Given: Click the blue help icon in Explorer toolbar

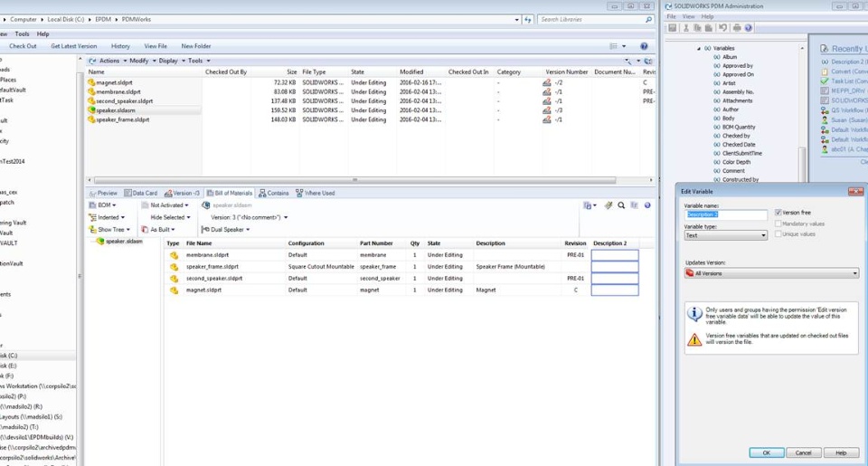Looking at the screenshot, I should coord(644,46).
